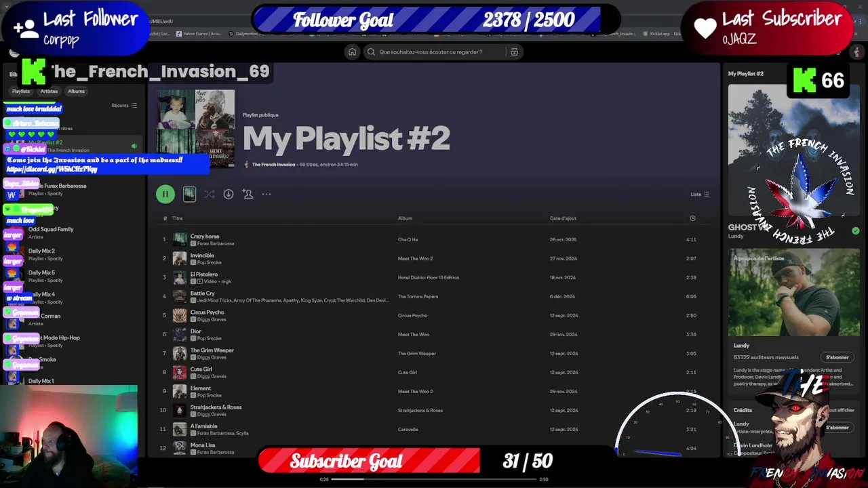Open the Récents sort dropdown in library

[x=124, y=106]
